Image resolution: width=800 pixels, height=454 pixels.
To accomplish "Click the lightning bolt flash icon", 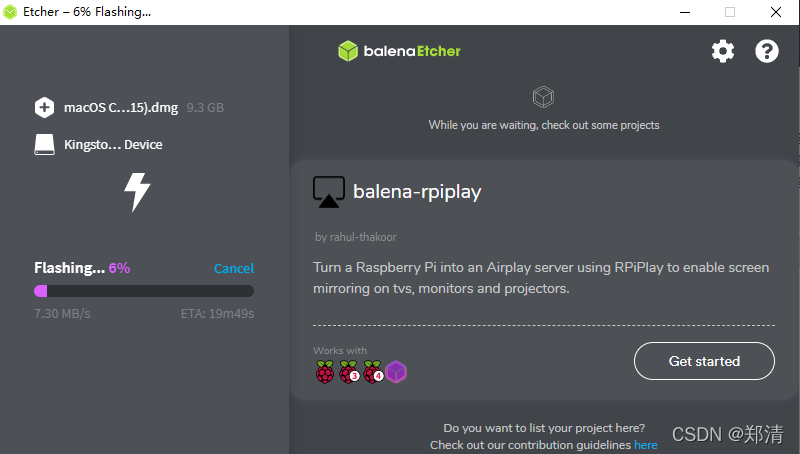I will [x=137, y=192].
